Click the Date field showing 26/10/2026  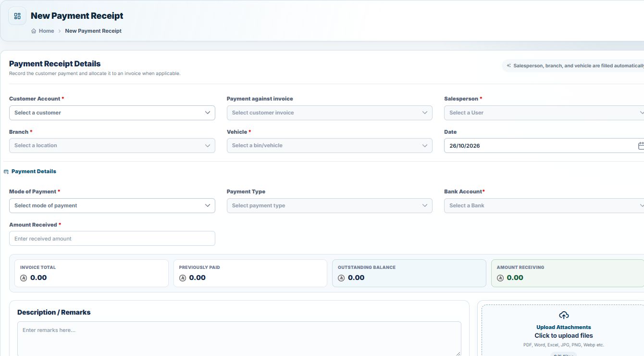coord(544,145)
